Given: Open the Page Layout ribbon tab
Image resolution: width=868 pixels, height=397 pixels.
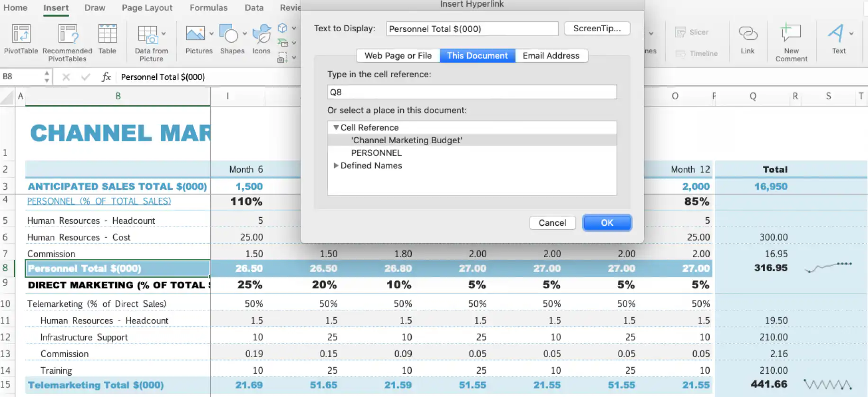Looking at the screenshot, I should pos(147,8).
